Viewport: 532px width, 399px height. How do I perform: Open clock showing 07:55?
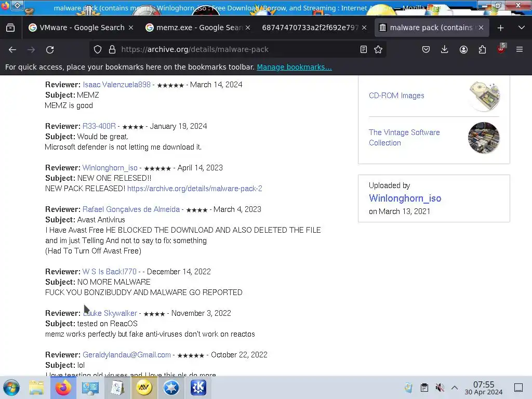point(484,388)
